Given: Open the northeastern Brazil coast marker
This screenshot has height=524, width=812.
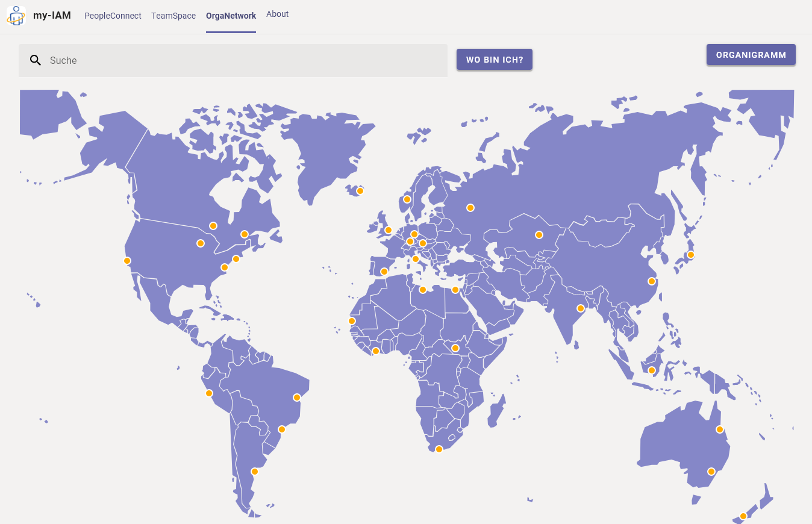Looking at the screenshot, I should click(x=297, y=398).
